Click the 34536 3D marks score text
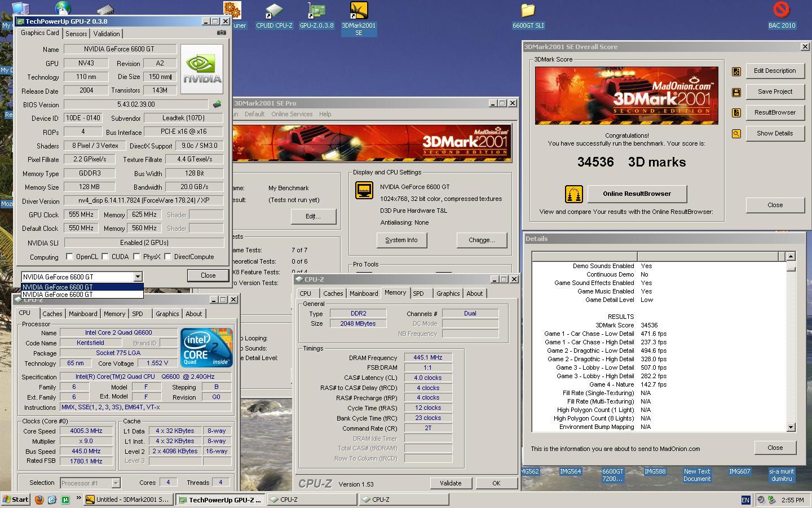 632,162
